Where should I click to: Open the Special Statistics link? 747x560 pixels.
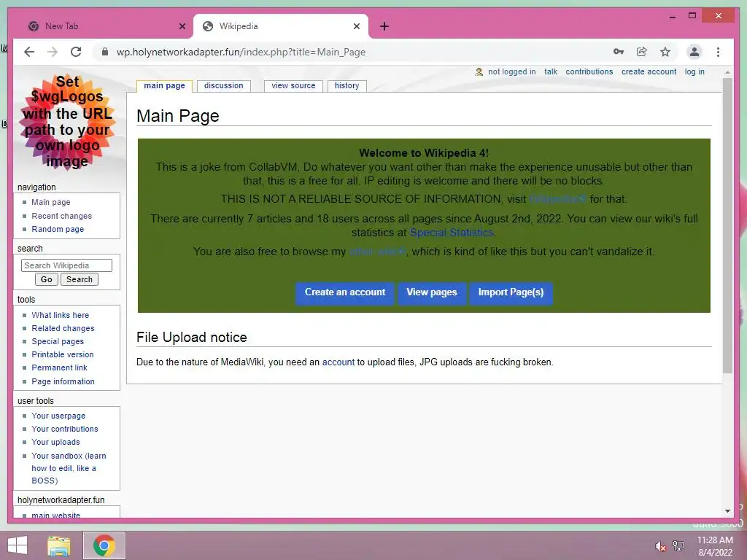coord(452,233)
